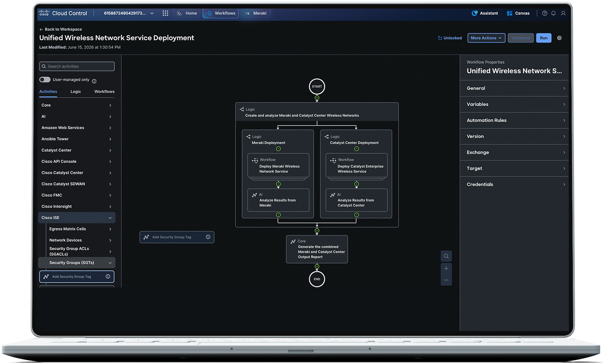Viewport: 603px width, 364px height.
Task: Click the Run button
Action: (x=543, y=38)
